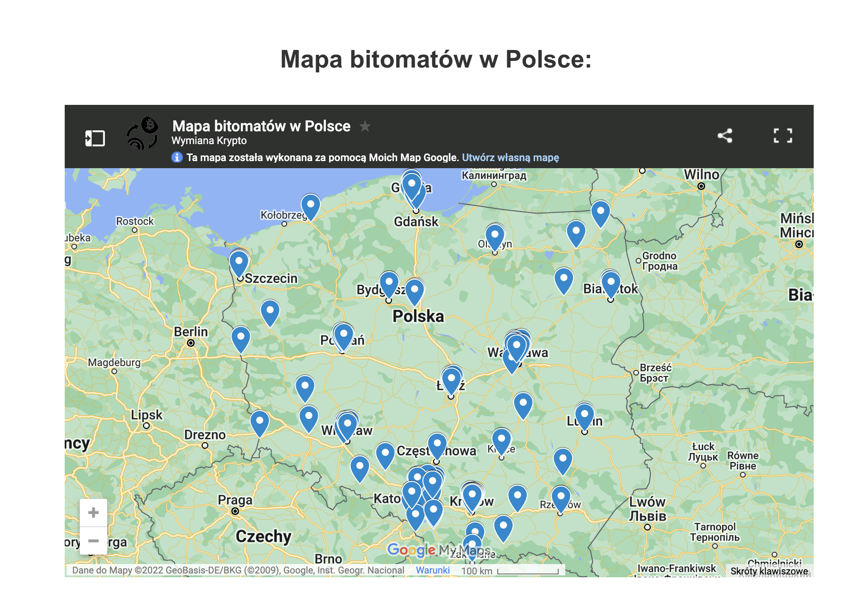The image size is (851, 616).
Task: Select the bitomat pin near Kołobrzeg
Action: pos(311,205)
